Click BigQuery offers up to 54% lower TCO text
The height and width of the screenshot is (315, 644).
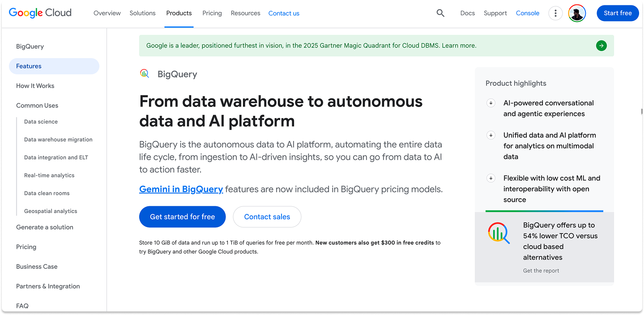point(560,241)
